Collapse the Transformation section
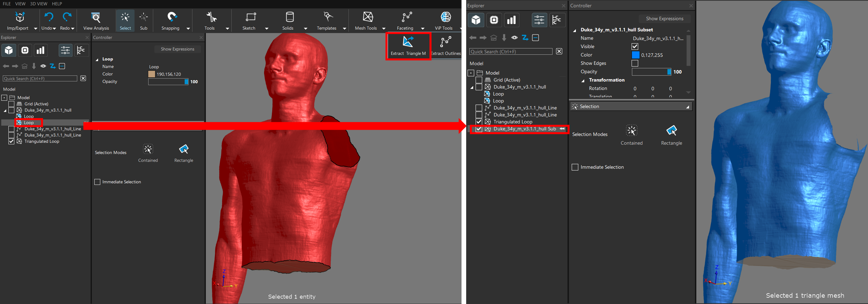868x304 pixels. [x=583, y=80]
